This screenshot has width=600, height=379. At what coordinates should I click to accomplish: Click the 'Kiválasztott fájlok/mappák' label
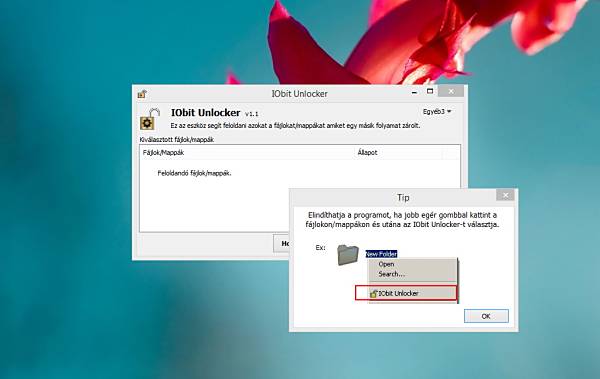(176, 140)
